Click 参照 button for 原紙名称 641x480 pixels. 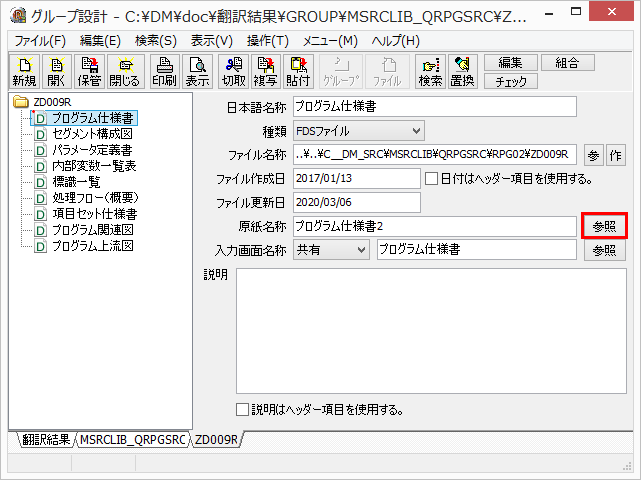click(604, 226)
